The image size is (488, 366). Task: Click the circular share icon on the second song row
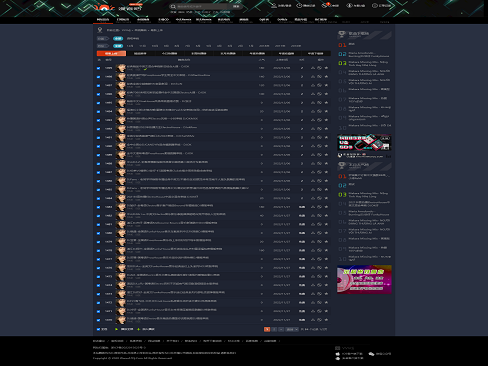[319, 77]
